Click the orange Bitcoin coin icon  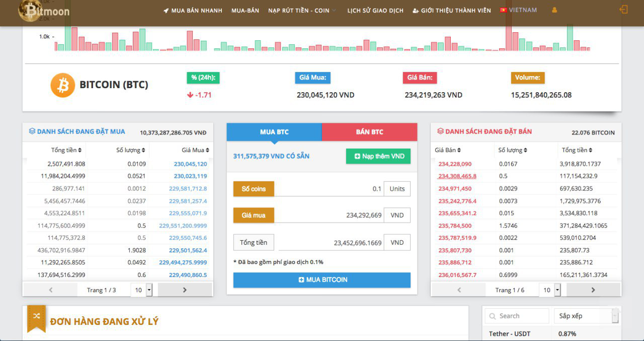[x=63, y=85]
